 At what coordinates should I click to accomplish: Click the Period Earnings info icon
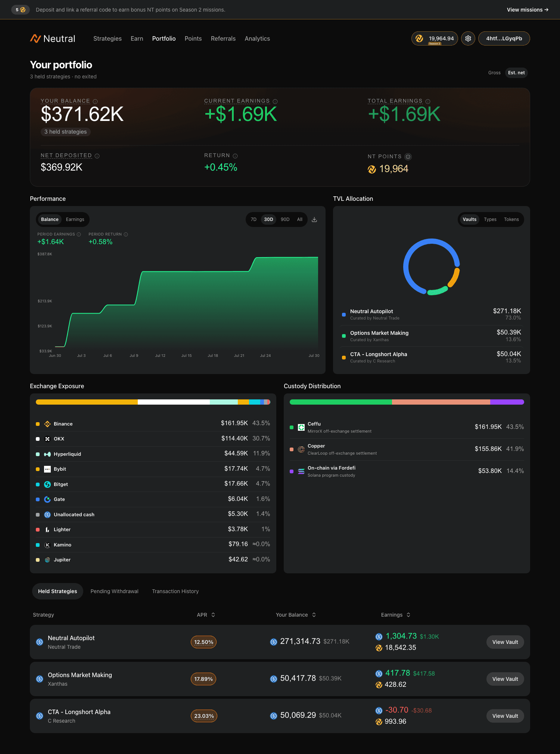click(79, 234)
